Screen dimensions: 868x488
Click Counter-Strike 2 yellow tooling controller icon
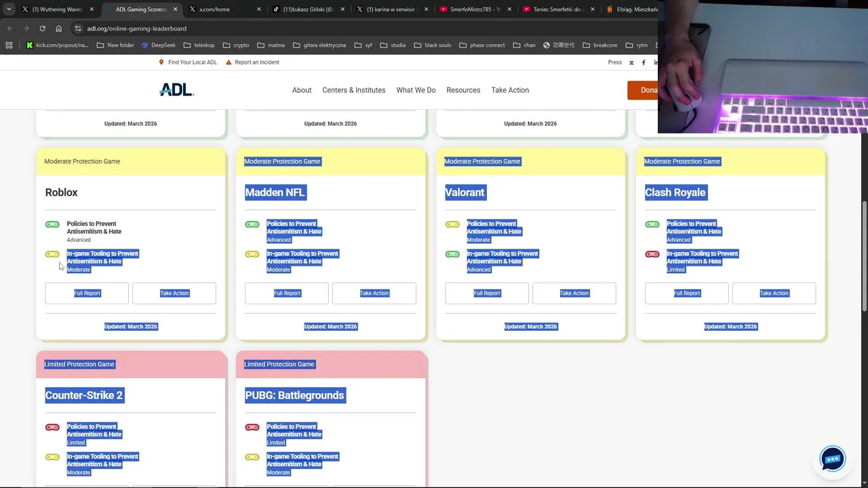(52, 457)
